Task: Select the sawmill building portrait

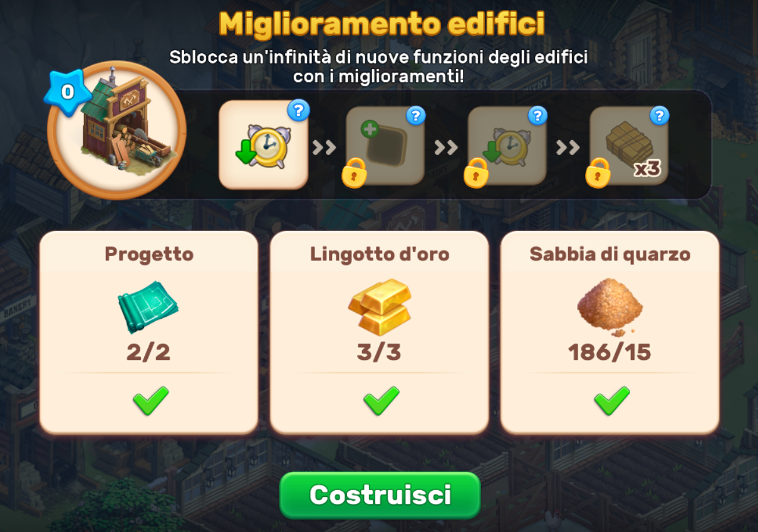Action: click(117, 130)
